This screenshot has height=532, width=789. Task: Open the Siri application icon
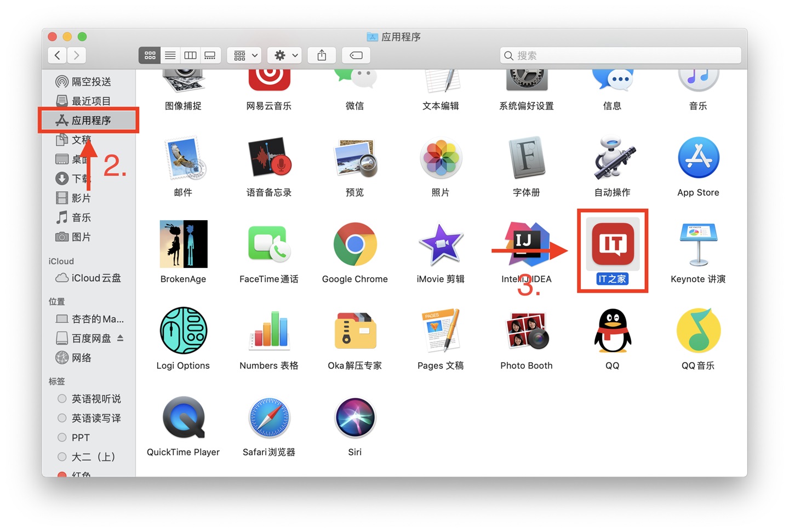coord(355,417)
